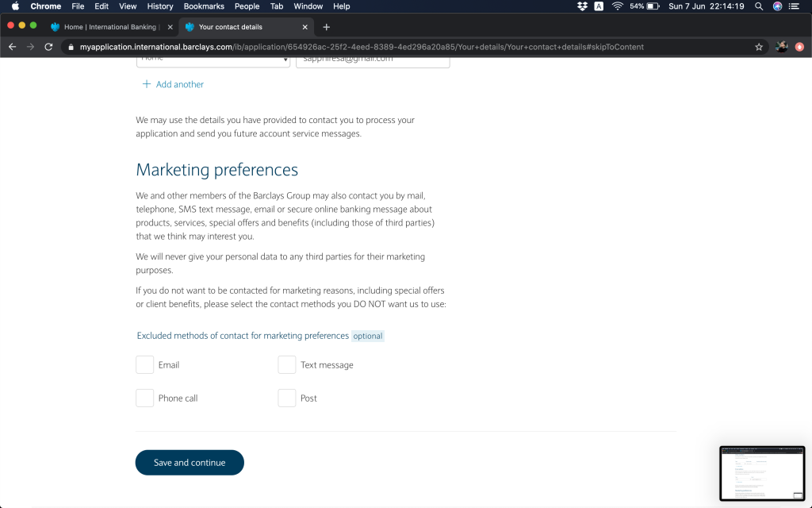Click the email address input field
Viewport: 812px width, 508px height.
372,60
